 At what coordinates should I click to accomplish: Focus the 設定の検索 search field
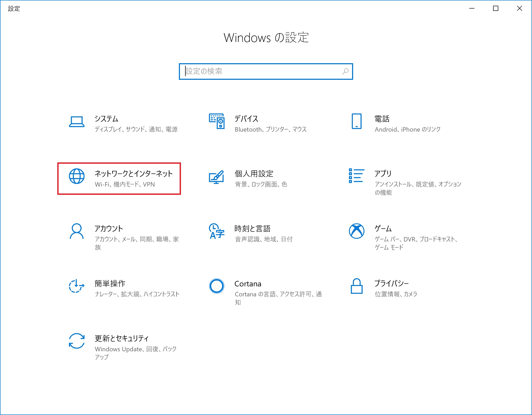259,71
